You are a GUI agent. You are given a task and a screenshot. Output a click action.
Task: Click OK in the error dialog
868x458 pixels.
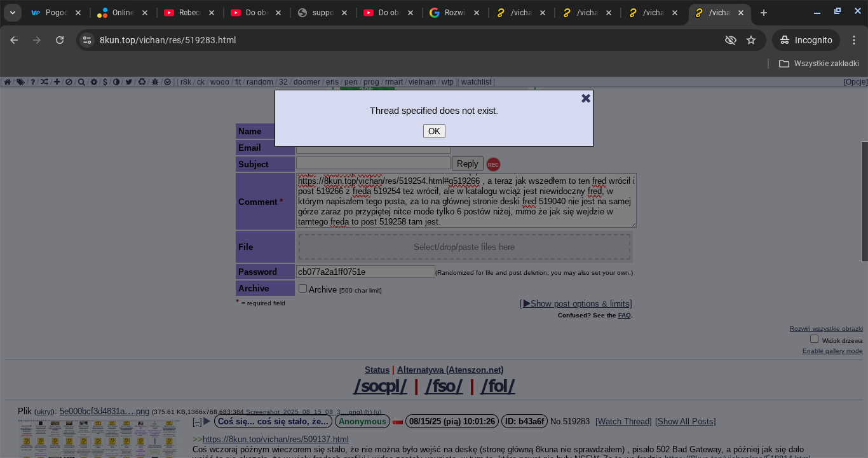point(434,131)
